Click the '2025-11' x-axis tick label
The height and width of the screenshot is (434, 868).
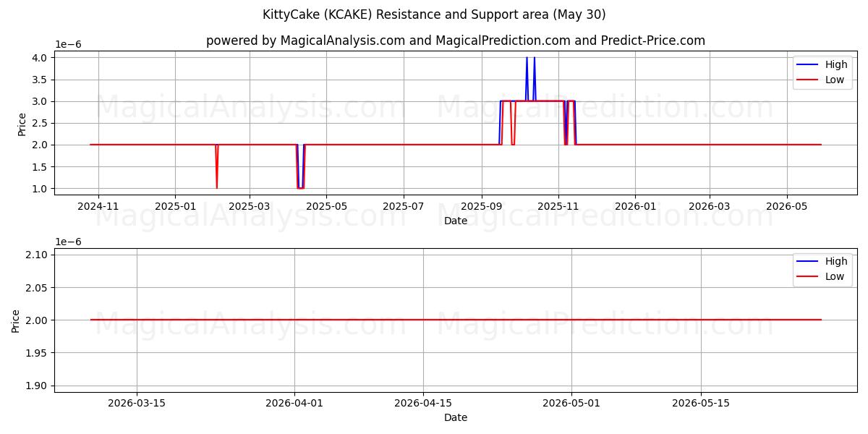(x=558, y=206)
